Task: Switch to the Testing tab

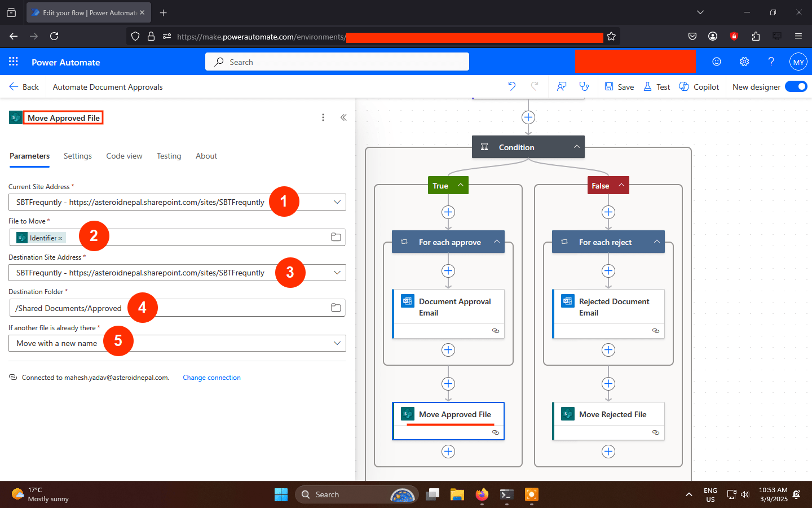Action: pyautogui.click(x=169, y=156)
